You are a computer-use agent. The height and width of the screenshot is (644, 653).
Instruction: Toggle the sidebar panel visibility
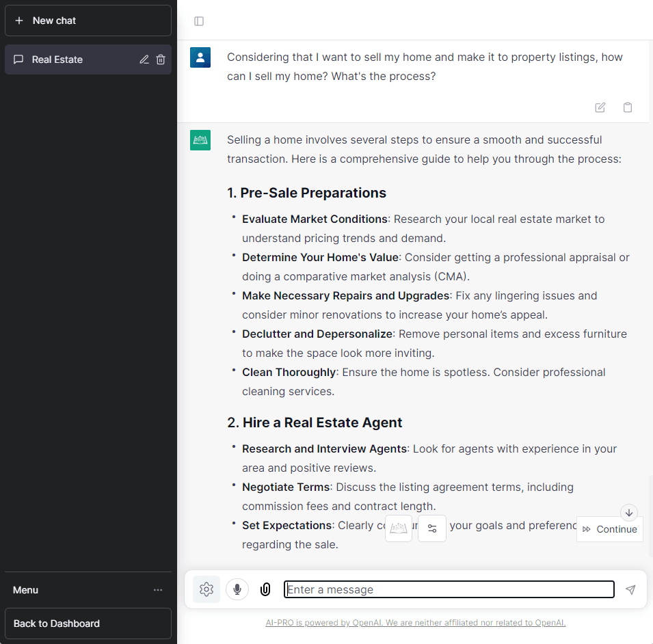[199, 21]
